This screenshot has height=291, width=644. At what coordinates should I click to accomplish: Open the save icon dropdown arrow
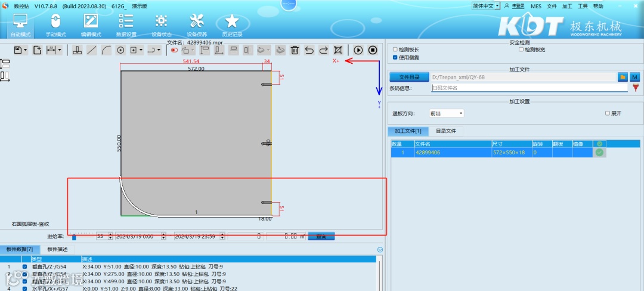pos(26,51)
